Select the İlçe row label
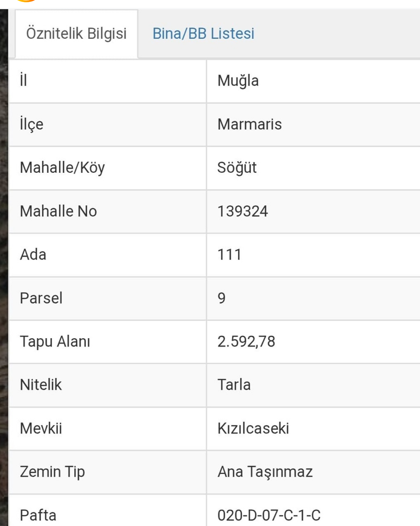This screenshot has height=526, width=420. pos(31,124)
